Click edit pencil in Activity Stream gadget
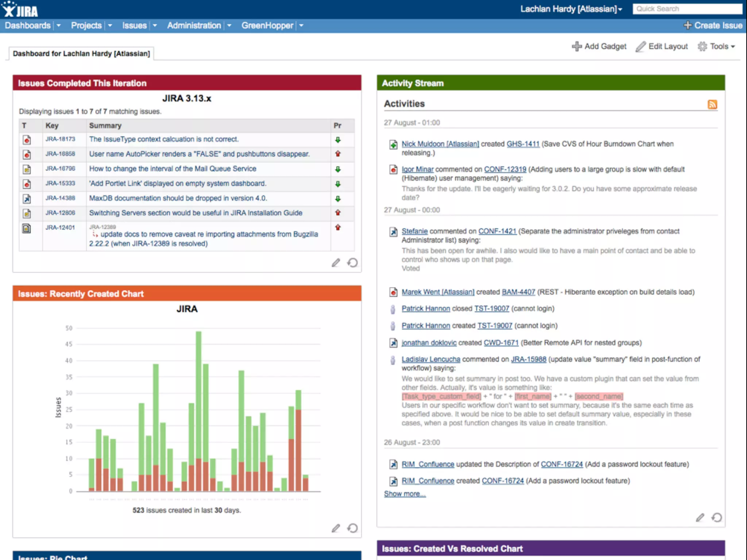Screen dimensions: 747x560 click(x=700, y=518)
